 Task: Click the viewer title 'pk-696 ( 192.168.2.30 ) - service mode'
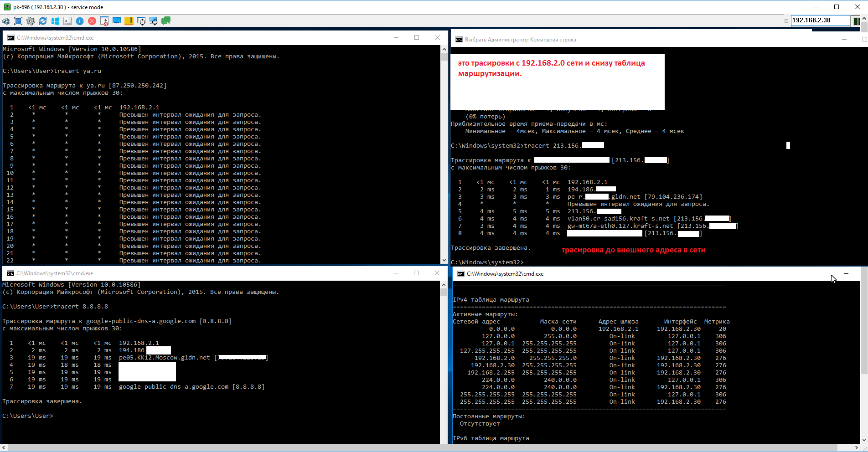pos(58,7)
